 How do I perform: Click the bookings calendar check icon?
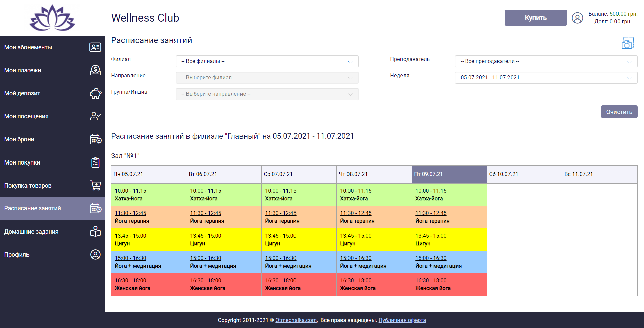tap(95, 139)
